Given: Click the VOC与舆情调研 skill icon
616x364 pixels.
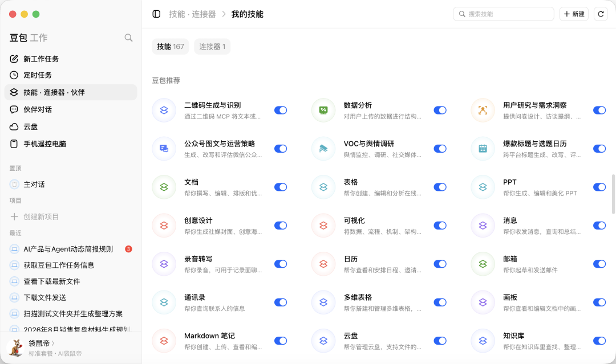Looking at the screenshot, I should point(323,149).
